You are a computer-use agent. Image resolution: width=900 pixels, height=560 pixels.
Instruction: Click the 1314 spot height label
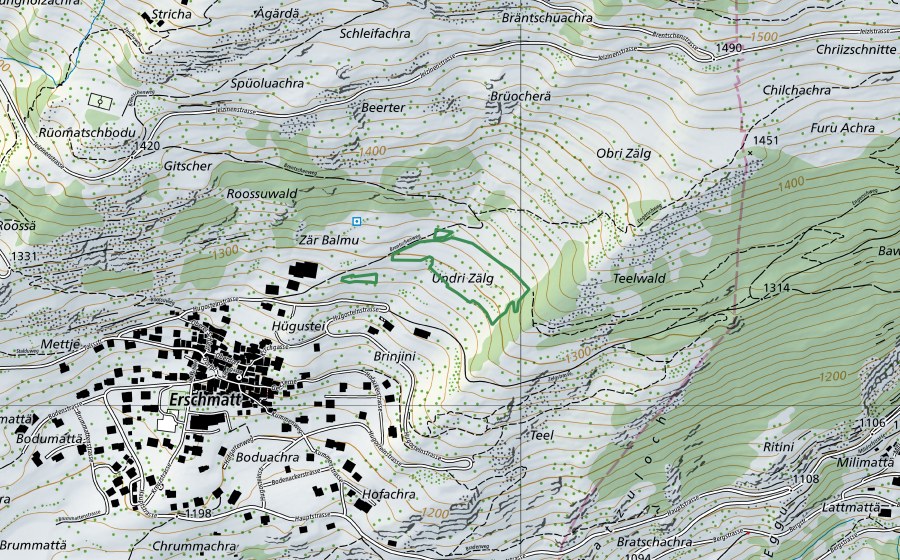tap(776, 287)
